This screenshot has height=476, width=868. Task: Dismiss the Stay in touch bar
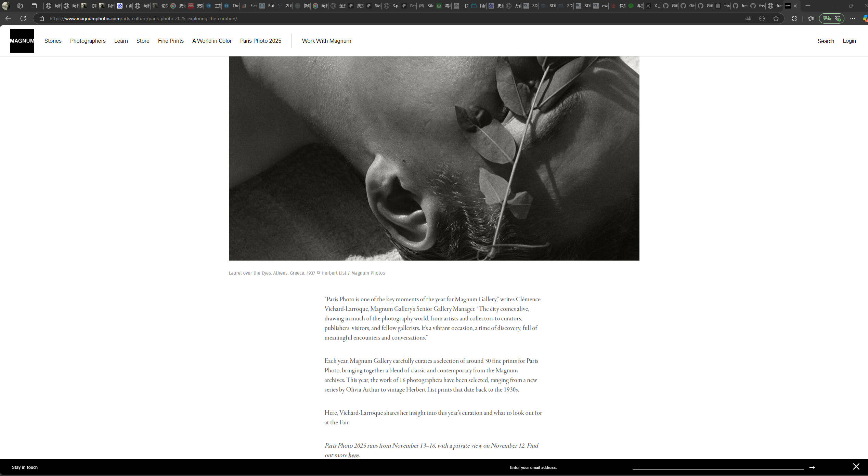point(856,467)
